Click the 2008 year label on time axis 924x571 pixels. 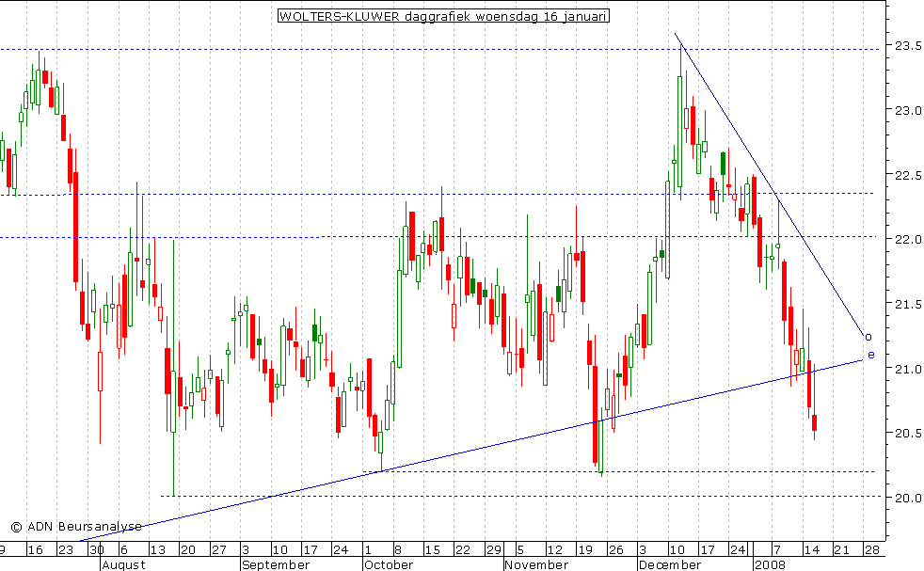[x=768, y=564]
